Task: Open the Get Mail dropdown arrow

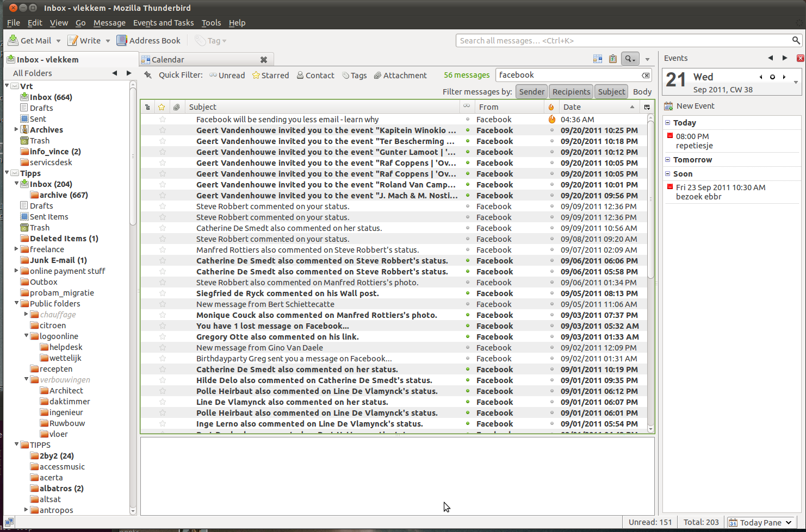Action: point(58,41)
